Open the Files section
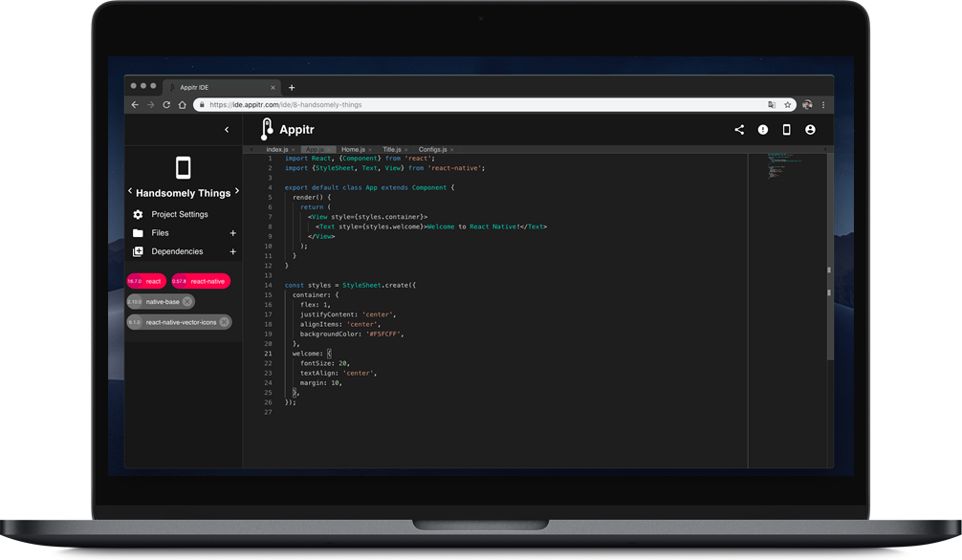 [x=160, y=233]
